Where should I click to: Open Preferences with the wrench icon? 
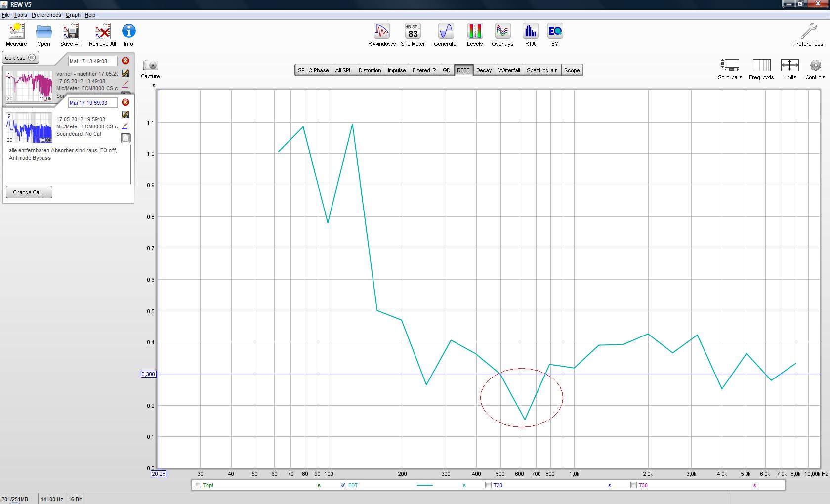pos(808,35)
